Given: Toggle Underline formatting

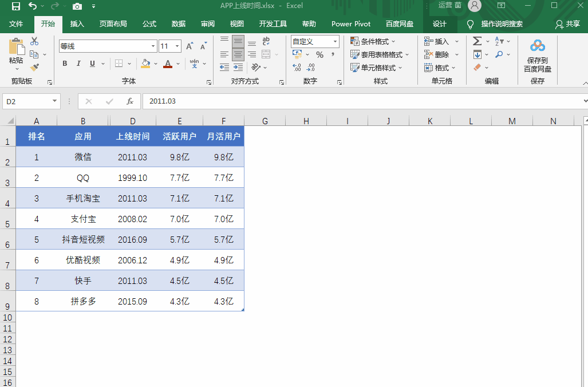Looking at the screenshot, I should tap(92, 64).
